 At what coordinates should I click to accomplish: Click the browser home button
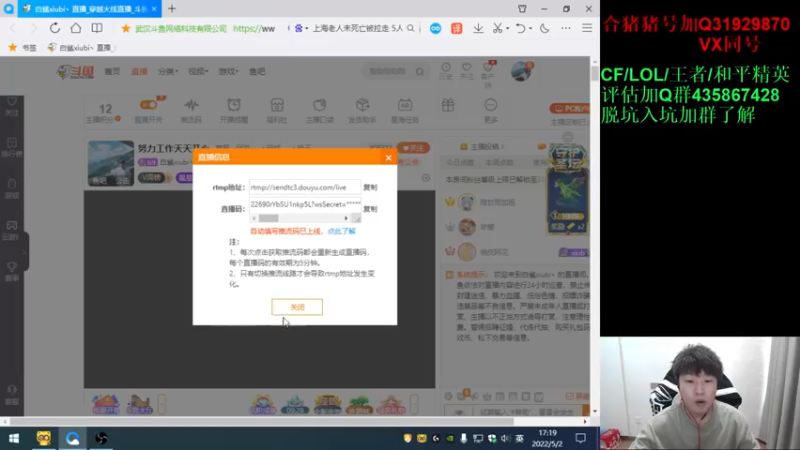pyautogui.click(x=76, y=28)
